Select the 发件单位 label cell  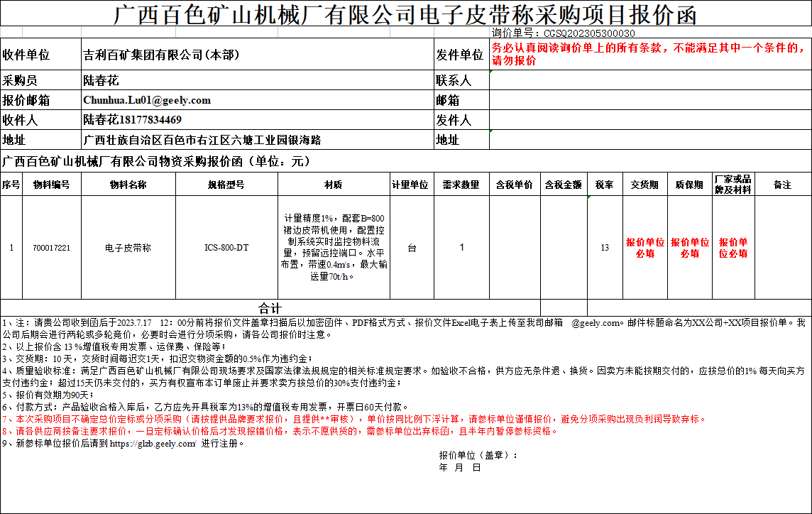click(460, 55)
